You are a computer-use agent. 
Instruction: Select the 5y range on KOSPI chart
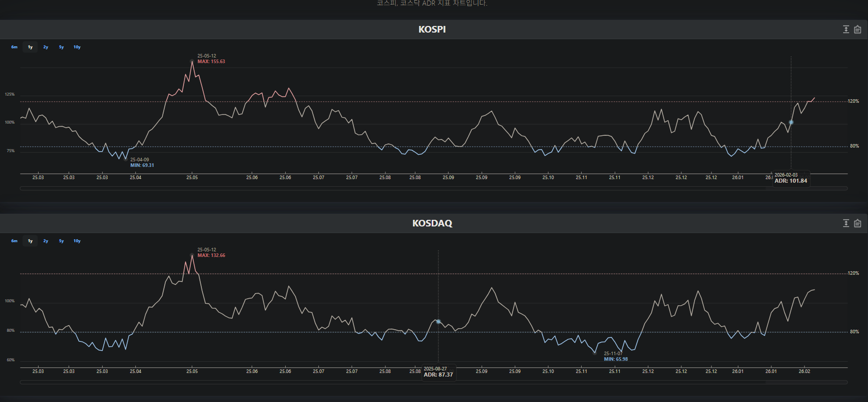point(62,47)
